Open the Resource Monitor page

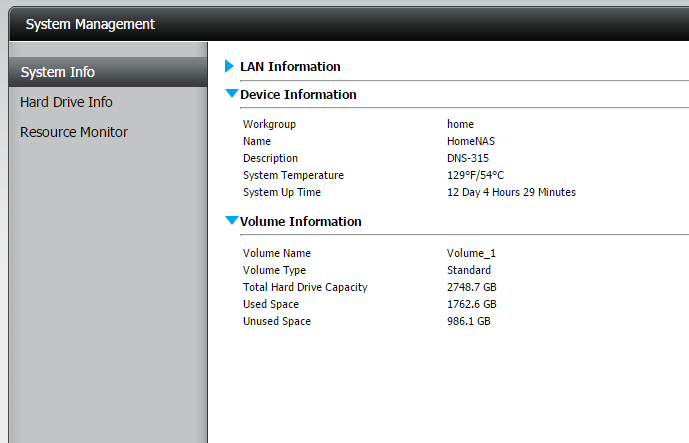click(x=74, y=132)
